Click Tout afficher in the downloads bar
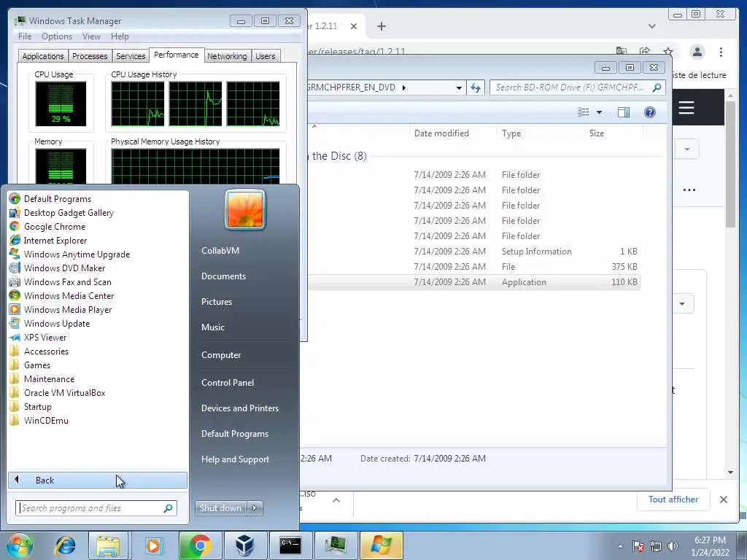The image size is (747, 560). click(x=673, y=499)
